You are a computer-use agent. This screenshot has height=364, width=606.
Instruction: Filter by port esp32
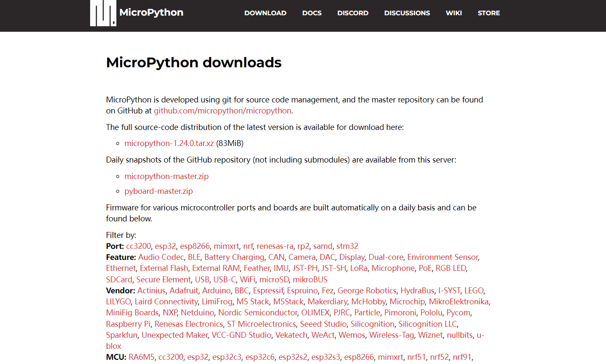pyautogui.click(x=165, y=246)
